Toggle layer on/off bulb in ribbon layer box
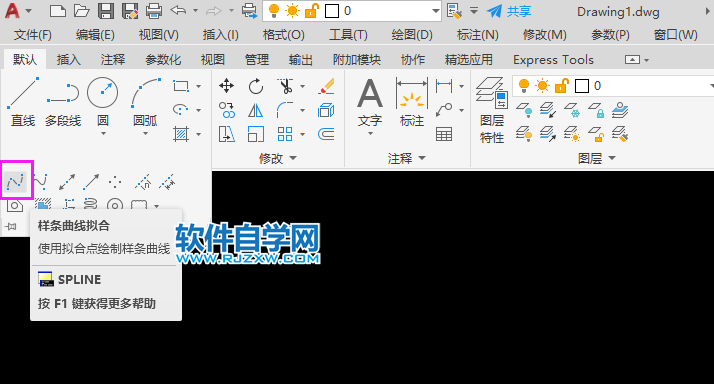The width and height of the screenshot is (714, 384). 524,86
